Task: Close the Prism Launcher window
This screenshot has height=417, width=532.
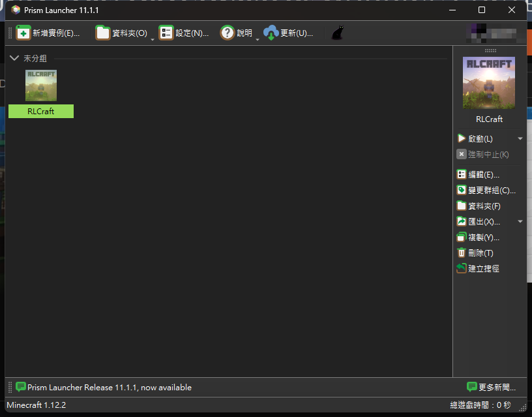Action: click(x=512, y=10)
